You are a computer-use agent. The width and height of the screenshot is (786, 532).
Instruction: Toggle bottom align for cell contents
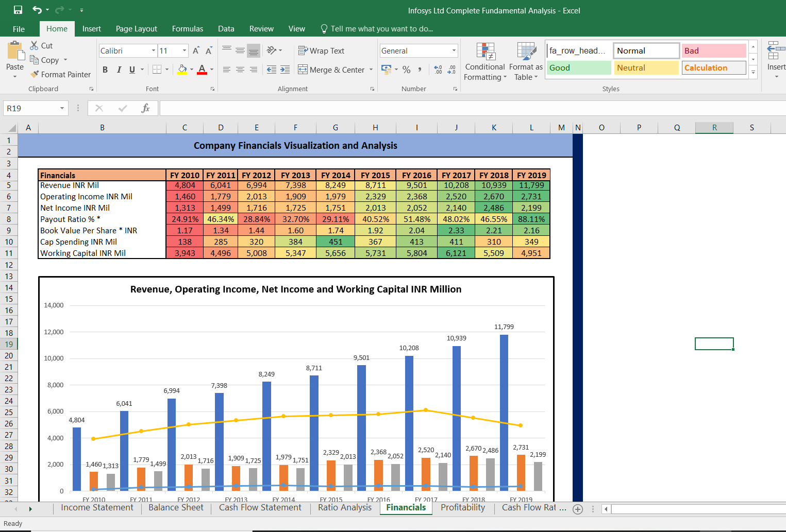coord(254,50)
